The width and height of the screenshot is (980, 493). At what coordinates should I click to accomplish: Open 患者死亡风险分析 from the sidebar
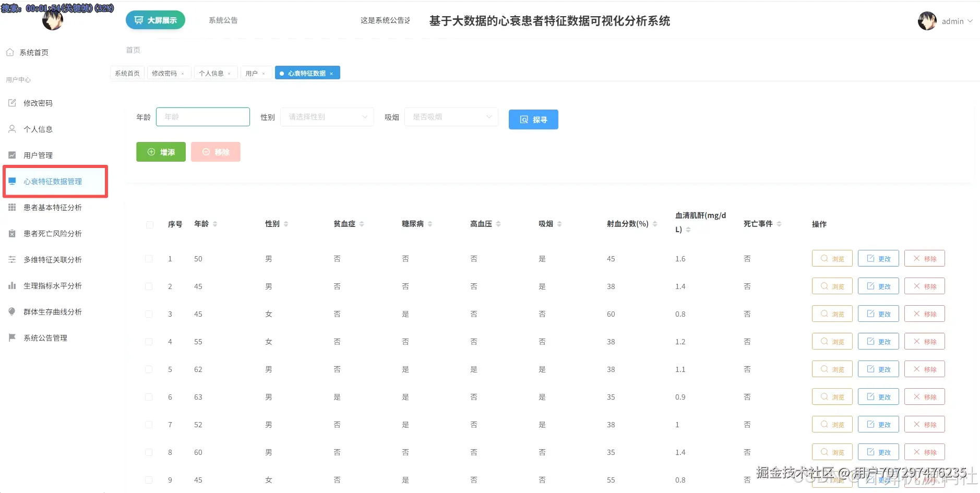pyautogui.click(x=51, y=233)
